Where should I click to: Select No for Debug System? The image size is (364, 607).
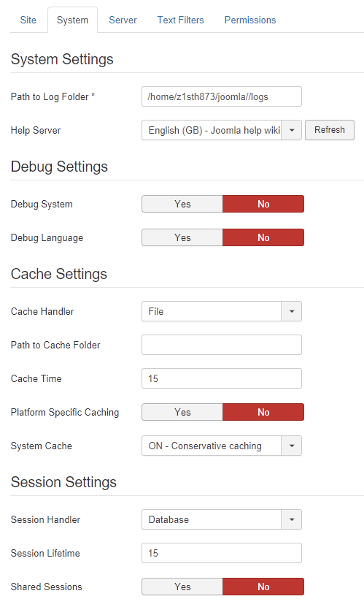pyautogui.click(x=263, y=204)
